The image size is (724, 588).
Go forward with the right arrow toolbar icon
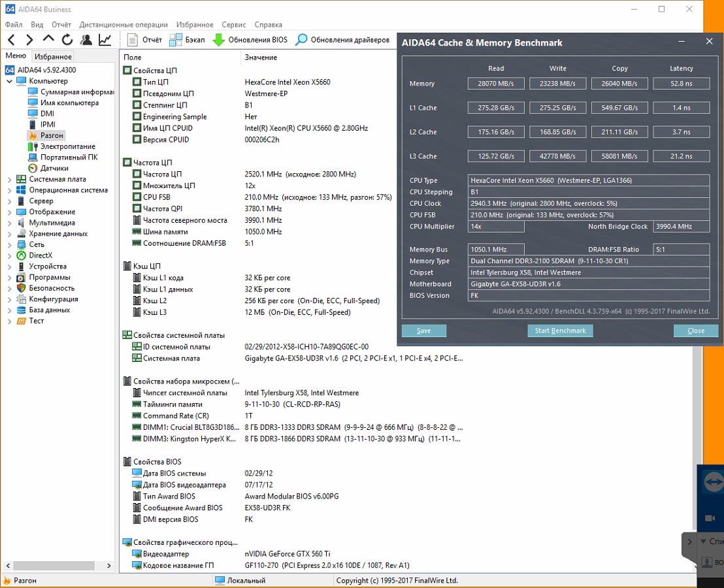[x=29, y=40]
